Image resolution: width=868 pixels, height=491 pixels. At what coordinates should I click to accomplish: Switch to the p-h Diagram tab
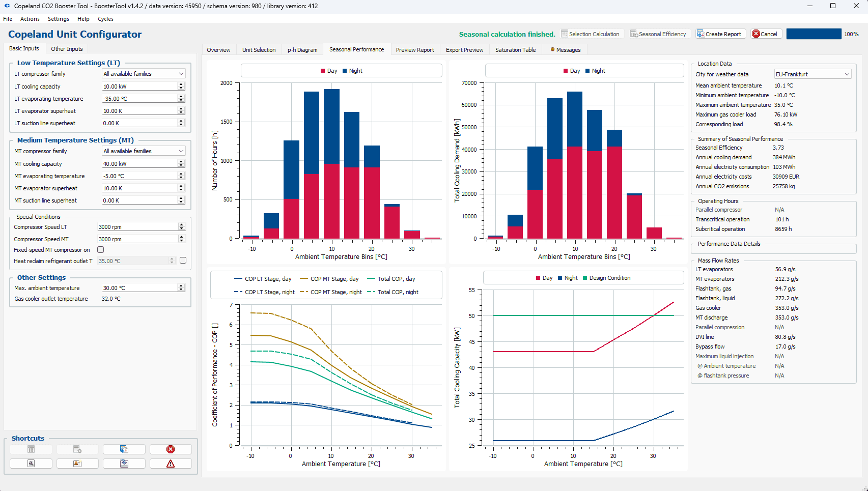click(302, 50)
